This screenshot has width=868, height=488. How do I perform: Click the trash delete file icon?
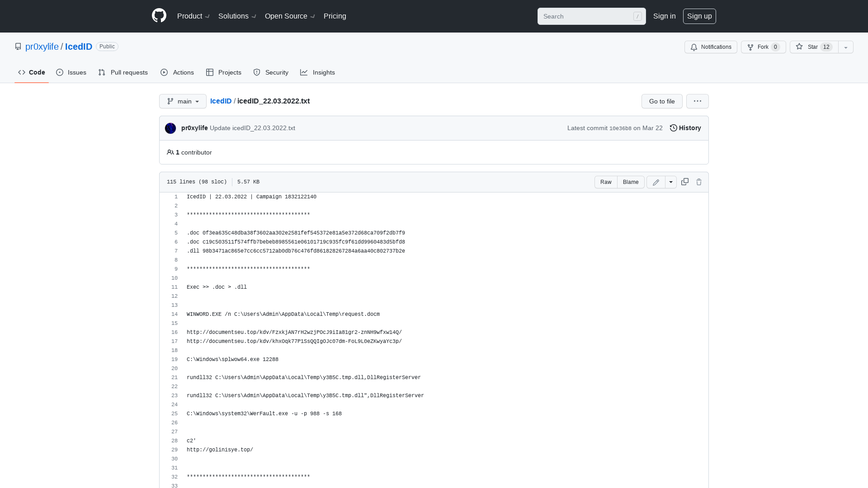(699, 182)
